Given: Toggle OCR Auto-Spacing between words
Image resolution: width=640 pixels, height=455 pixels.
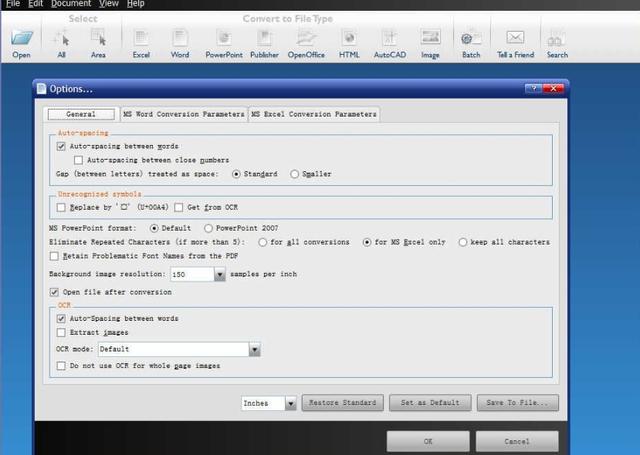Looking at the screenshot, I should point(61,318).
